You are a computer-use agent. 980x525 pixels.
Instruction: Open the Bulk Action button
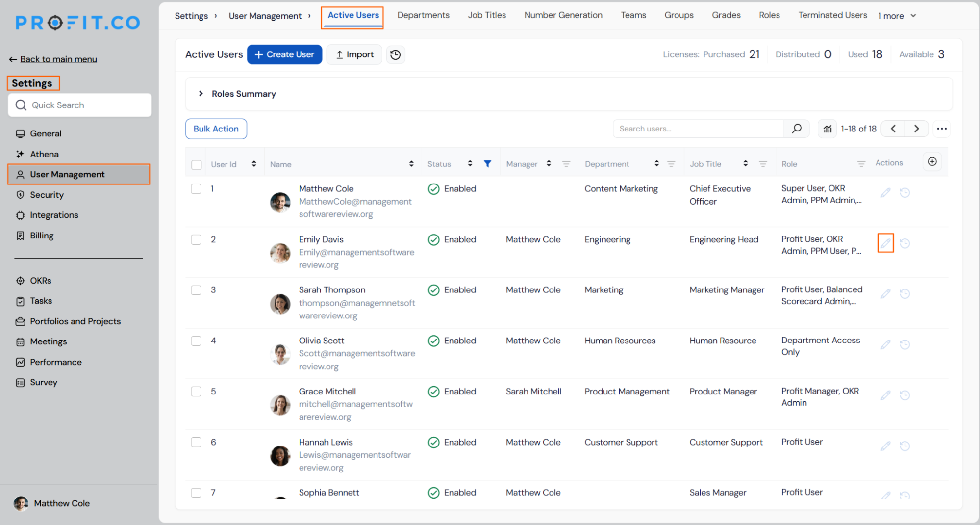tap(216, 129)
